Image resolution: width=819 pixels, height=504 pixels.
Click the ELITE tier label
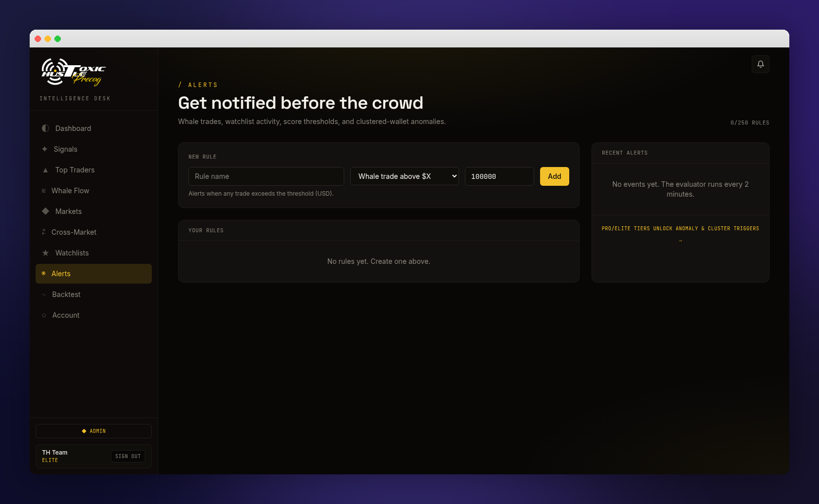(x=50, y=461)
